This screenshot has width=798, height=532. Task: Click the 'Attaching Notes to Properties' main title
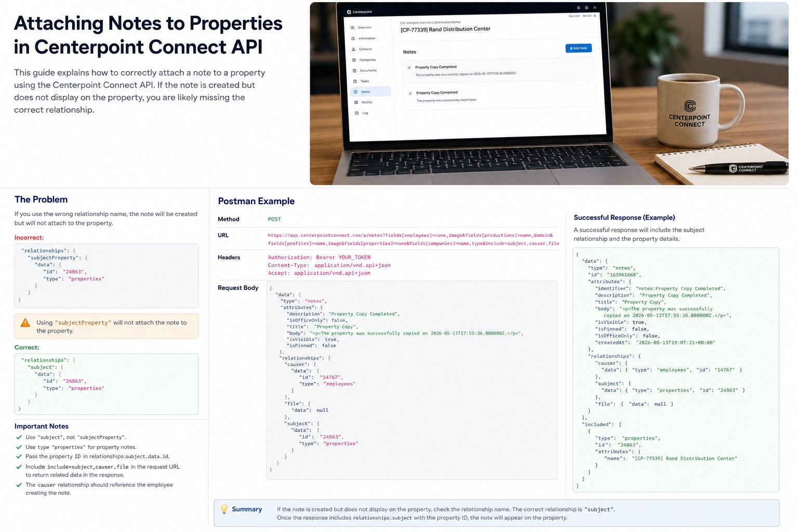pos(148,35)
